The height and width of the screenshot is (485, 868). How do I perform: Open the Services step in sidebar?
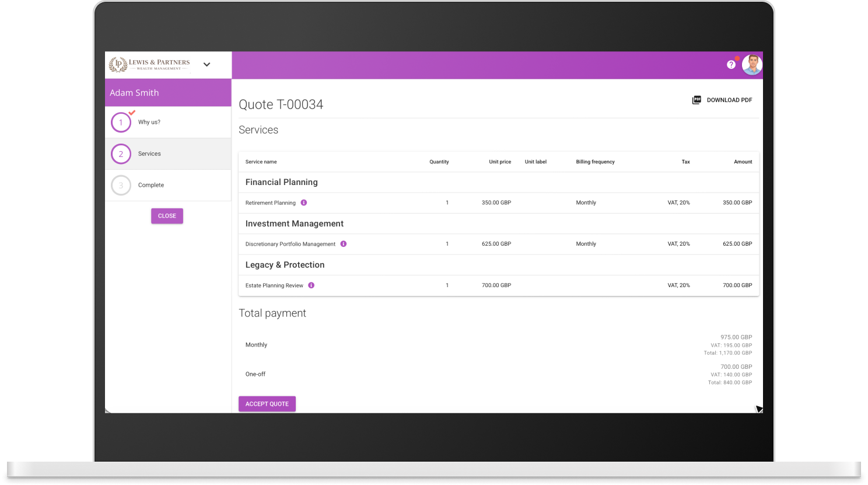(149, 153)
